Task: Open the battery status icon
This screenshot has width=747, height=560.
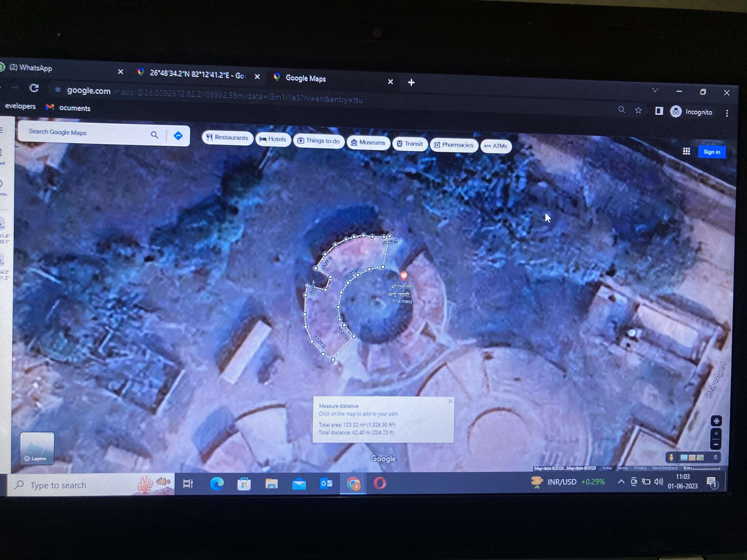Action: [x=646, y=482]
